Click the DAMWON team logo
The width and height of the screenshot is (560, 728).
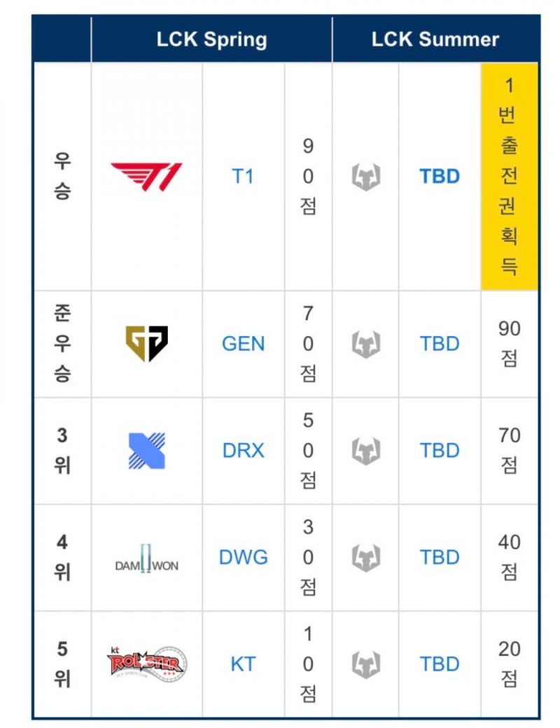(147, 559)
